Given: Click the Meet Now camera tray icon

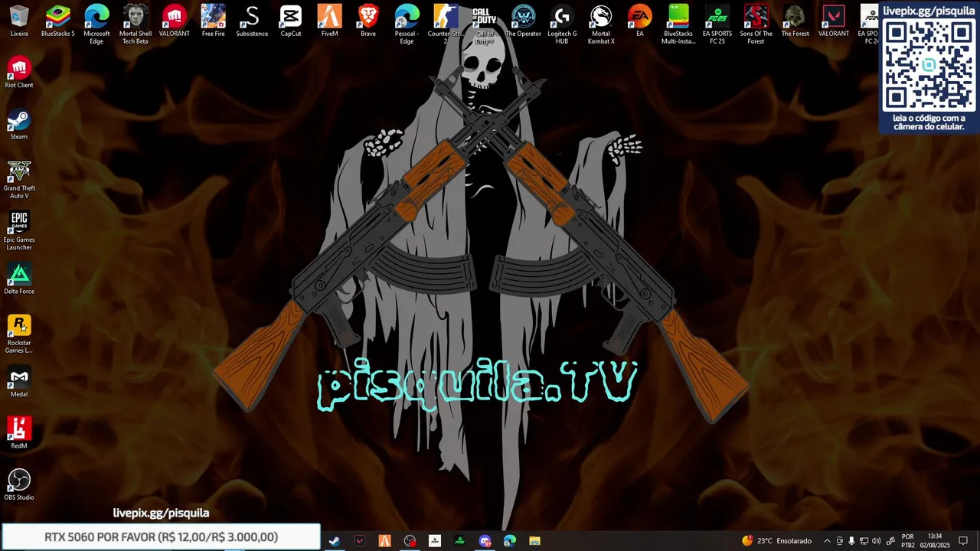Looking at the screenshot, I should [839, 541].
